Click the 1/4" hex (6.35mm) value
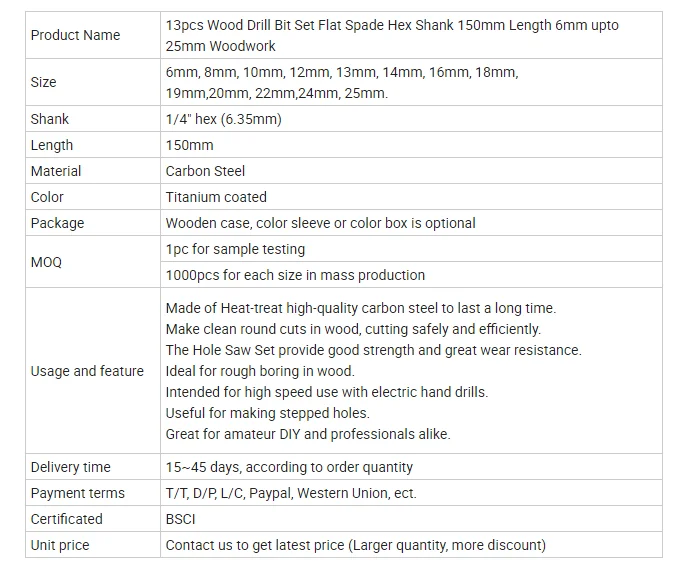678x586 pixels. coord(223,119)
